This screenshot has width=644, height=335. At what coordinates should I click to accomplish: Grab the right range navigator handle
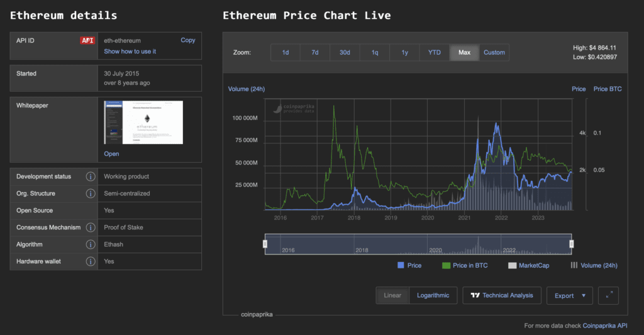click(x=571, y=244)
